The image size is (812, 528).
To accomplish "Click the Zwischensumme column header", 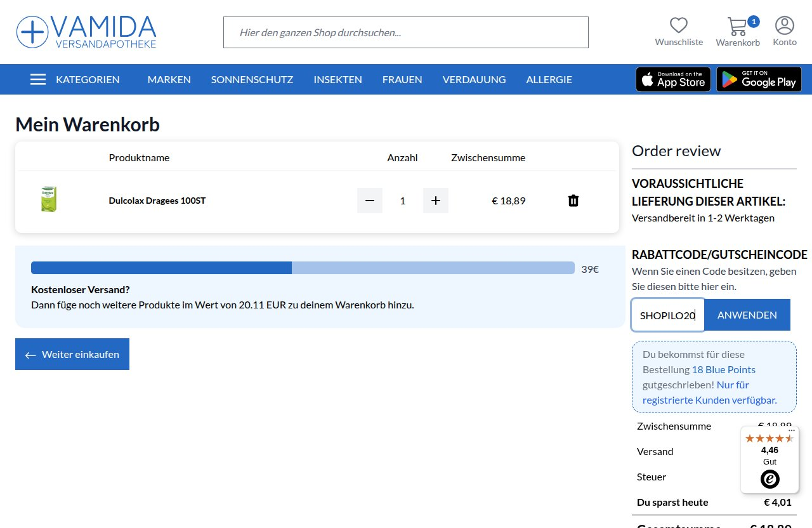I will click(488, 157).
